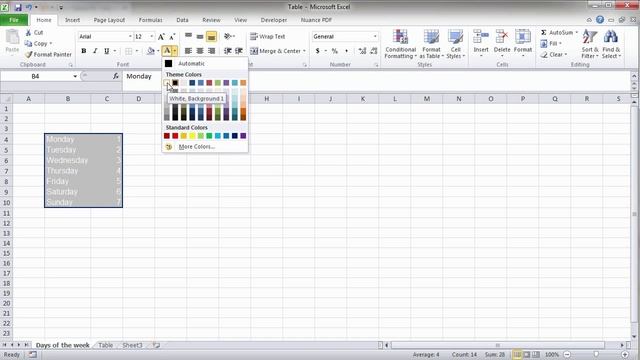Select the Align Text Right icon

click(x=211, y=51)
